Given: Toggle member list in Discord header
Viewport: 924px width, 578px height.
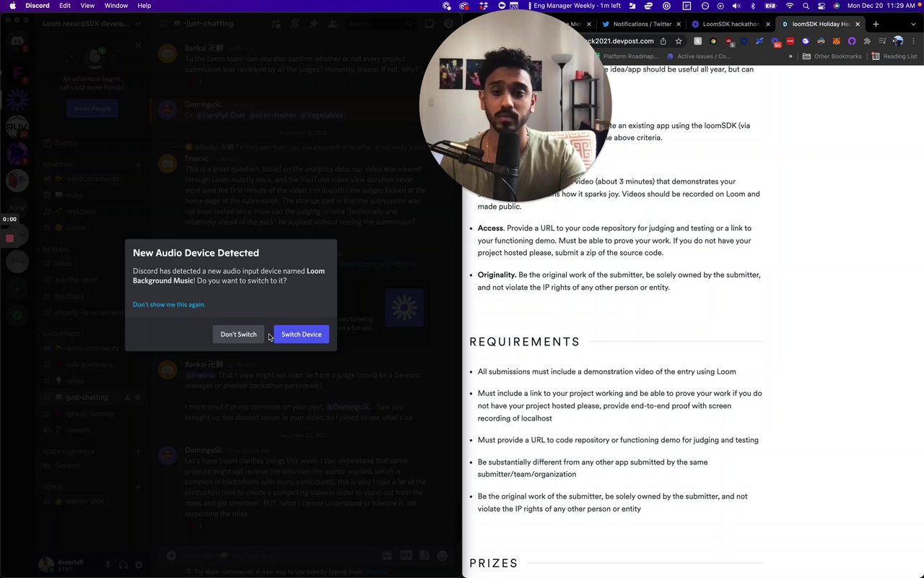Looking at the screenshot, I should (x=332, y=24).
